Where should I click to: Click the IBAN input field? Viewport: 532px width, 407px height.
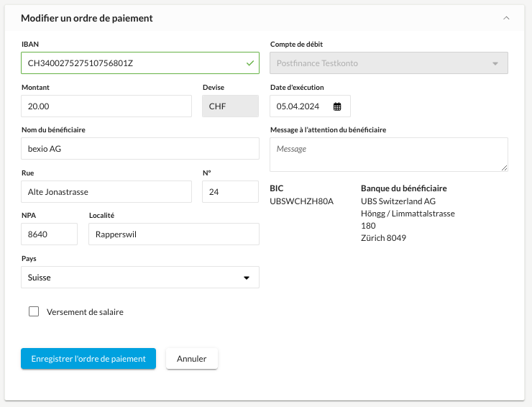[140, 63]
